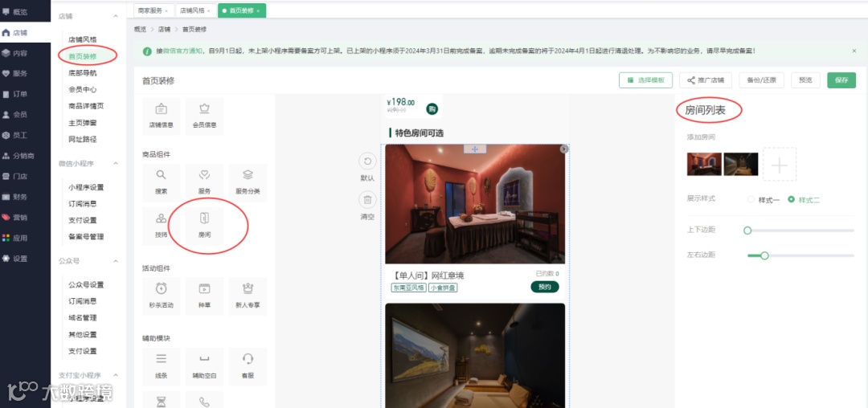Add the 房间 component
Image resolution: width=868 pixels, height=408 pixels.
pyautogui.click(x=204, y=226)
